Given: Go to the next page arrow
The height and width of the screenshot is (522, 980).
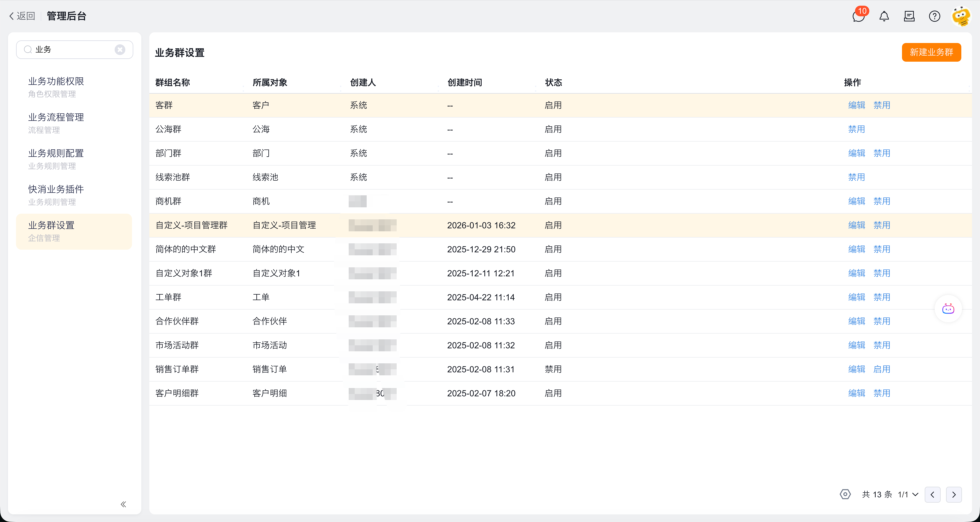Looking at the screenshot, I should (x=954, y=494).
